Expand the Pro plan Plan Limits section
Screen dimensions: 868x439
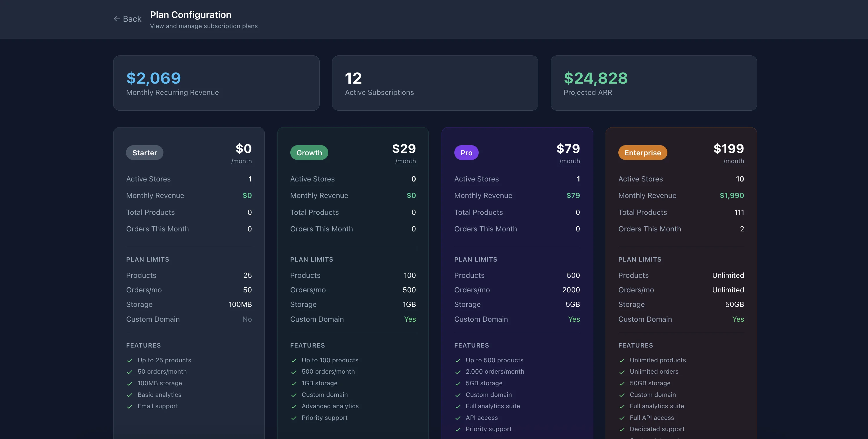[476, 260]
